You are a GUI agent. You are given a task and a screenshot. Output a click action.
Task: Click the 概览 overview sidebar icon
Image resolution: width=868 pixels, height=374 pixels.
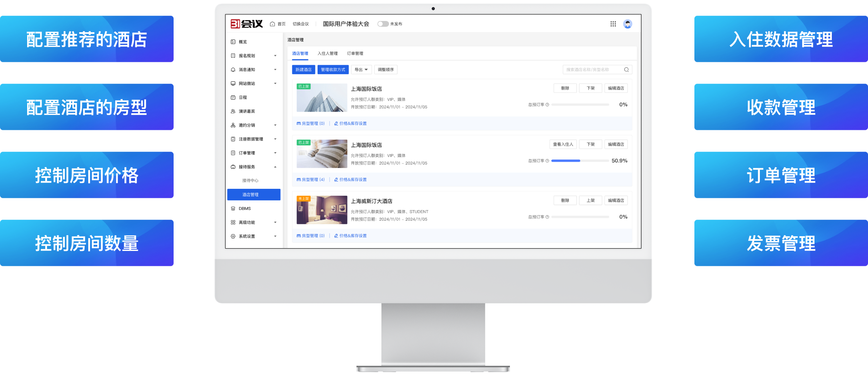[x=233, y=42]
